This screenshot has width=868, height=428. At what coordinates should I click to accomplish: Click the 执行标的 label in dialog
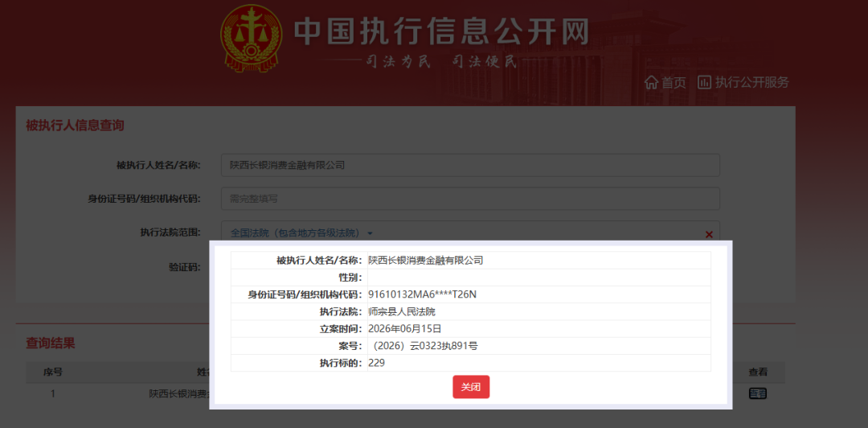342,363
